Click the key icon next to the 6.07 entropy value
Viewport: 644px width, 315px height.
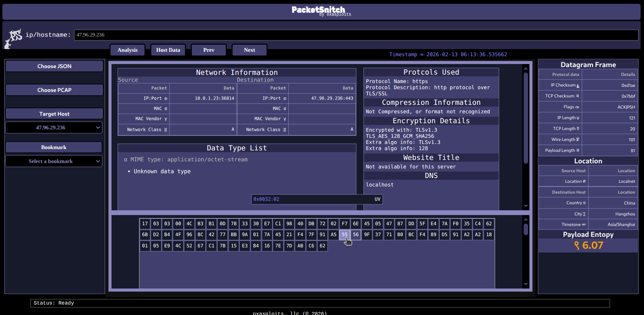click(577, 245)
